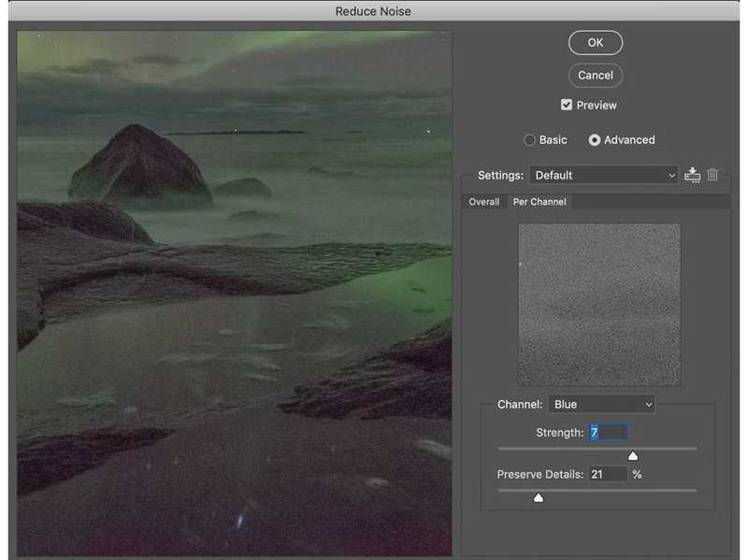The height and width of the screenshot is (560, 748).
Task: Click the grayscale Blue channel preview thumbnail
Action: click(599, 304)
